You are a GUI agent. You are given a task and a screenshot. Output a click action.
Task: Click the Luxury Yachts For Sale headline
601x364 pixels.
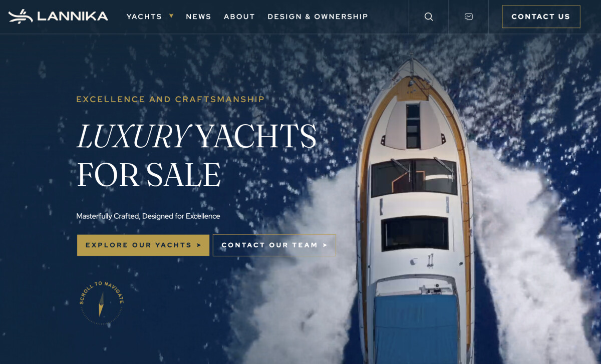click(x=196, y=155)
